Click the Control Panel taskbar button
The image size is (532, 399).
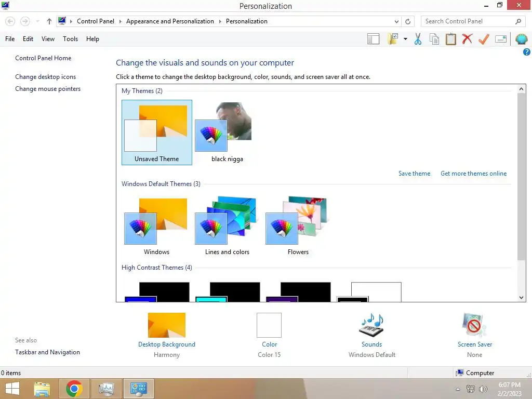pyautogui.click(x=138, y=389)
